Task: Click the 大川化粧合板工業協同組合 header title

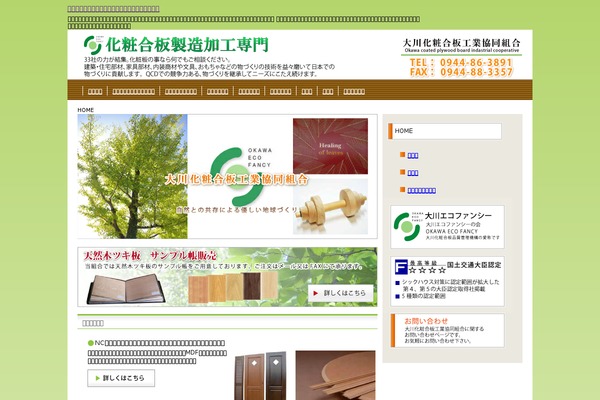Action: 461,43
